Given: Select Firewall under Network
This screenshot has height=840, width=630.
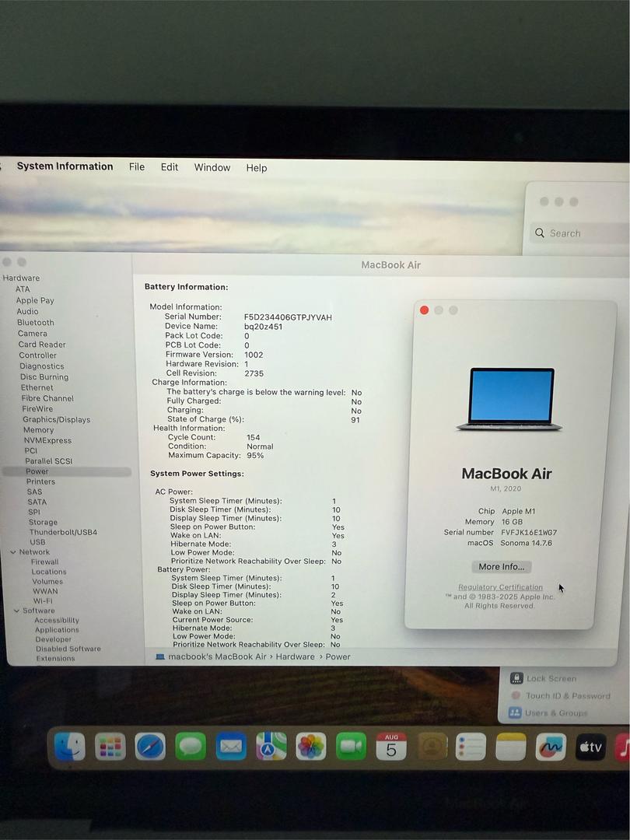Looking at the screenshot, I should point(45,562).
